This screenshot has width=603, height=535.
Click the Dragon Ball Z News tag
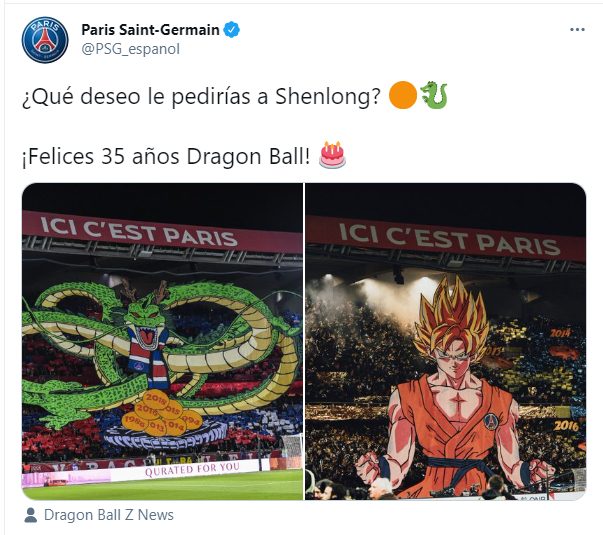click(109, 515)
